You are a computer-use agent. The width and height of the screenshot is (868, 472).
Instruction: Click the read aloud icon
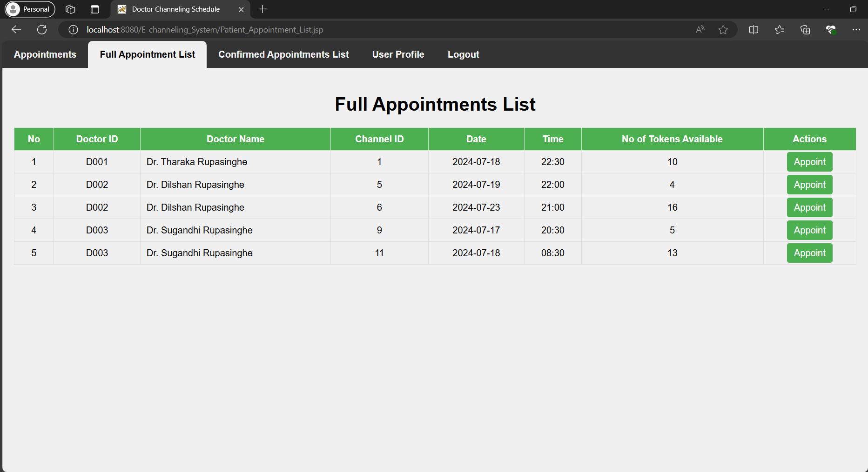pyautogui.click(x=700, y=30)
